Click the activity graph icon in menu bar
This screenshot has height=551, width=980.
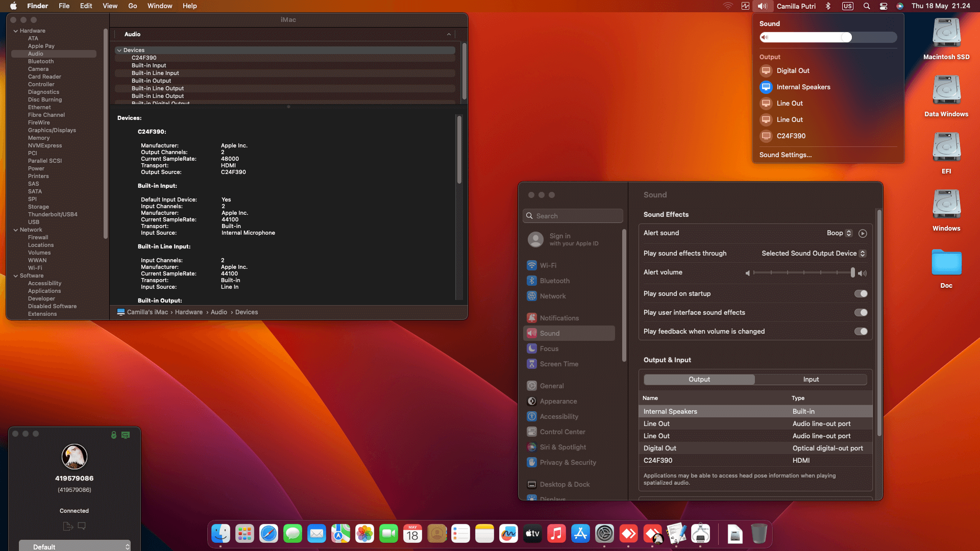click(746, 6)
